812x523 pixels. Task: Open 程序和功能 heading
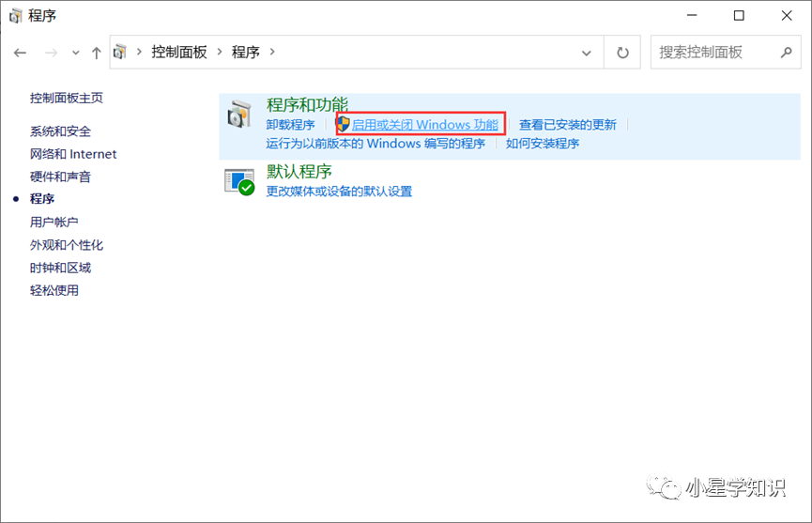pyautogui.click(x=307, y=104)
